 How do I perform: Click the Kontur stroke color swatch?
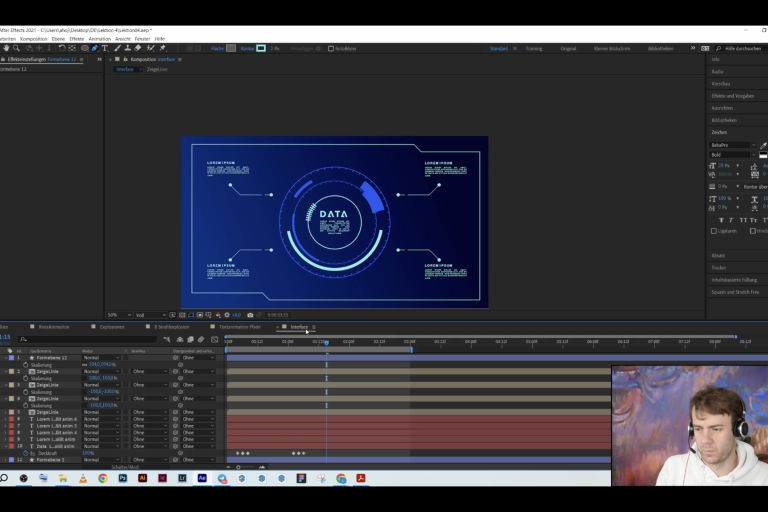click(x=261, y=48)
